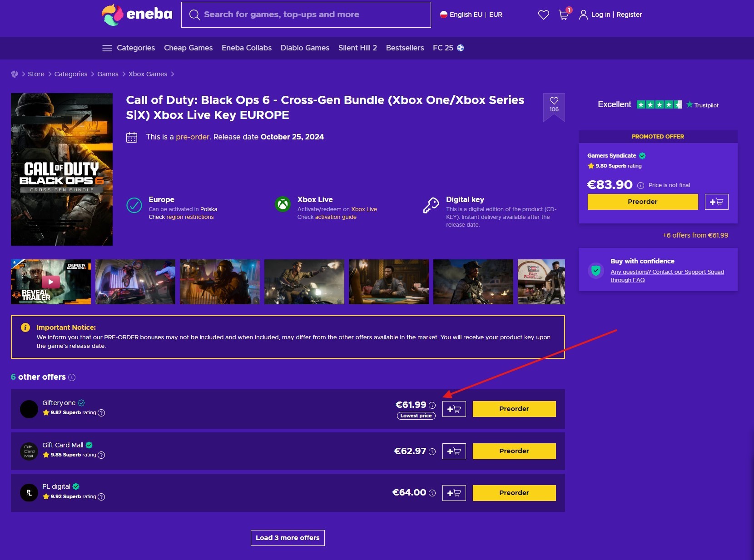Preorder from Gift Card Mall
Viewport: 754px width, 560px height.
(514, 451)
